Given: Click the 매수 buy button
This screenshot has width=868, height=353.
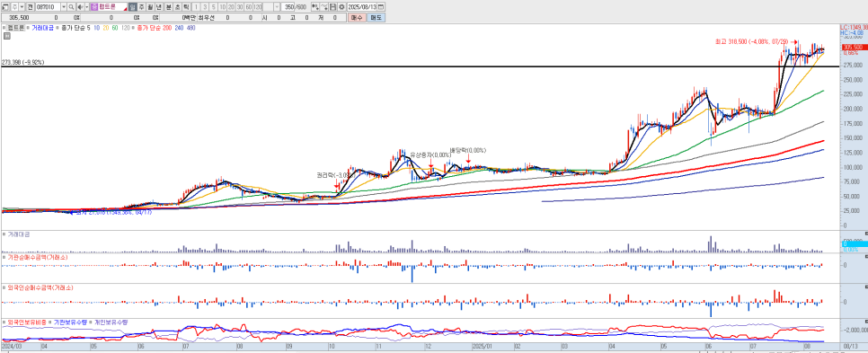Looking at the screenshot, I should (x=357, y=18).
